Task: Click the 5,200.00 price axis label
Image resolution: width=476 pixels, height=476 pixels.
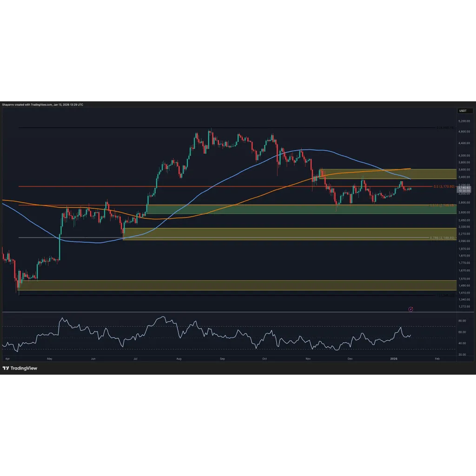Action: (464, 121)
